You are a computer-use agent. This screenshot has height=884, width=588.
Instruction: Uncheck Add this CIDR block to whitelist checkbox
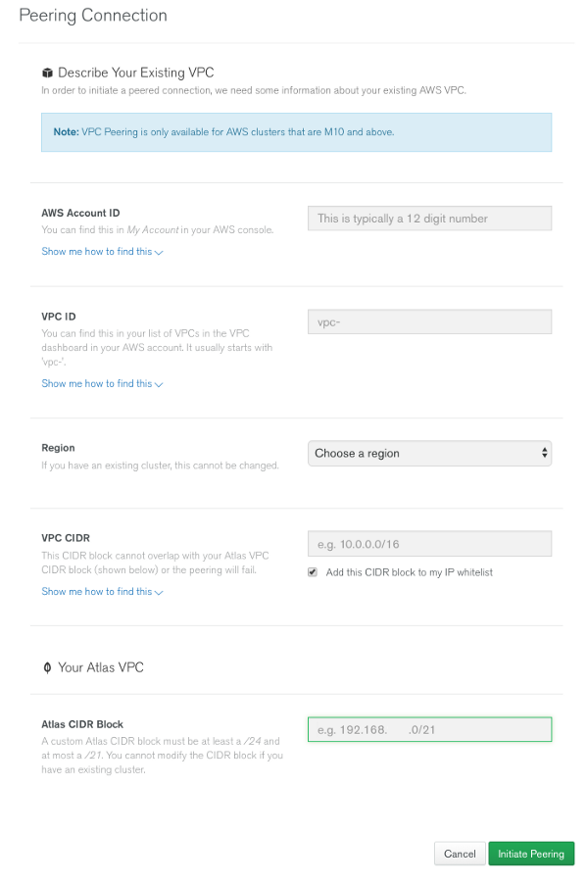click(314, 572)
